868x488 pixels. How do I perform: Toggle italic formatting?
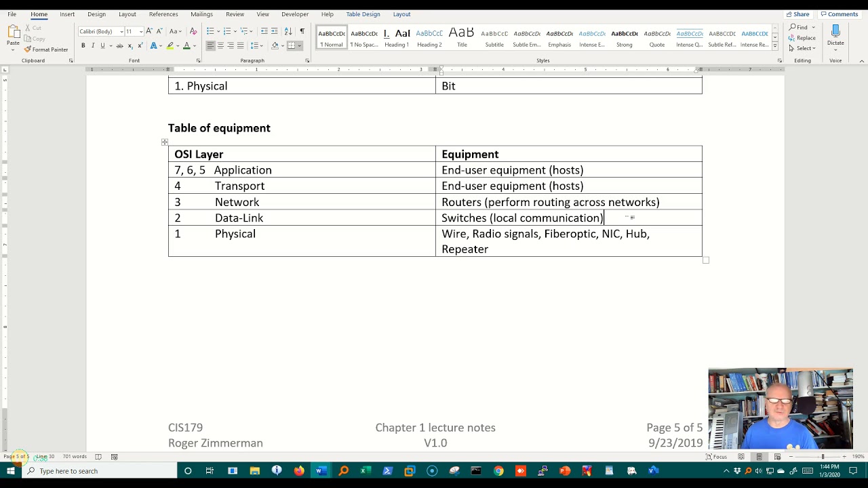pyautogui.click(x=93, y=45)
